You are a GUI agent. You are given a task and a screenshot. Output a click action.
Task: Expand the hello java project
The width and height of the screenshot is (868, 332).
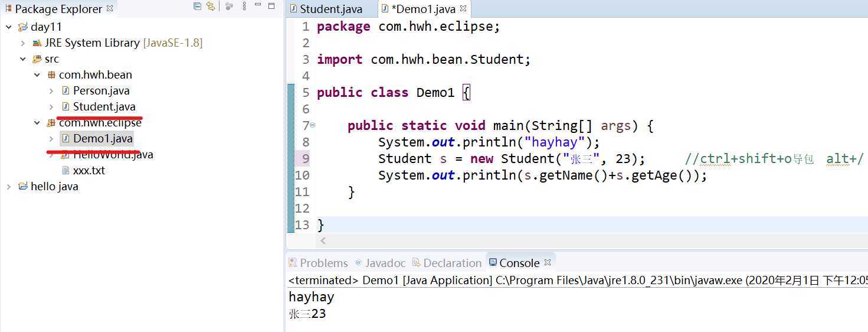[x=9, y=187]
